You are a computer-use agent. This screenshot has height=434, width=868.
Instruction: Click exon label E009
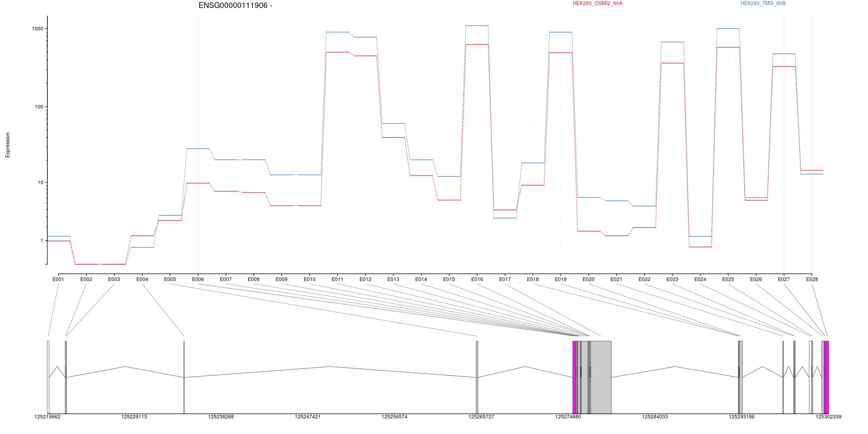click(281, 279)
